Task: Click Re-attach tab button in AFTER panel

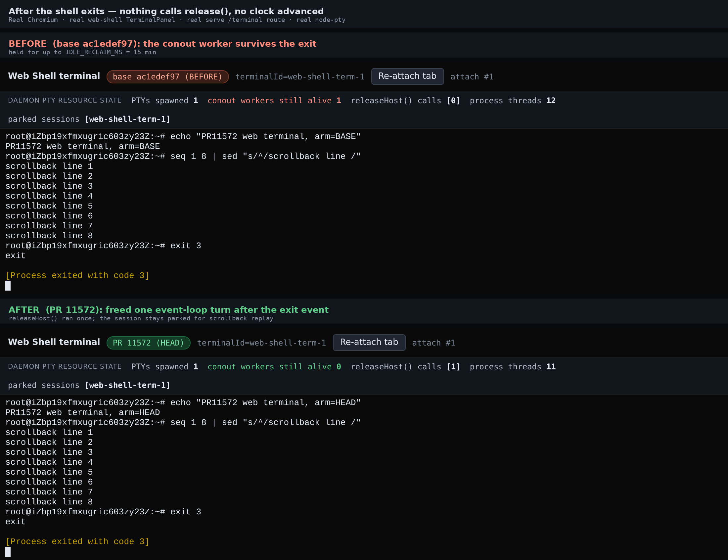Action: [x=369, y=342]
